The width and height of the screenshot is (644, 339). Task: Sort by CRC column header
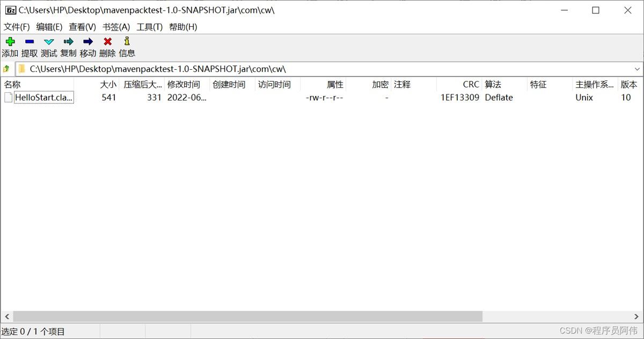(x=471, y=84)
